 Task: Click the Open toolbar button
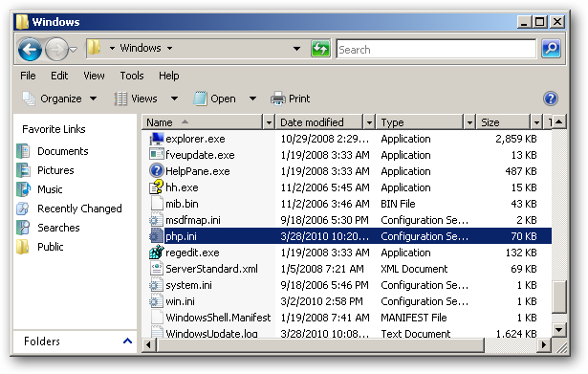tap(215, 99)
